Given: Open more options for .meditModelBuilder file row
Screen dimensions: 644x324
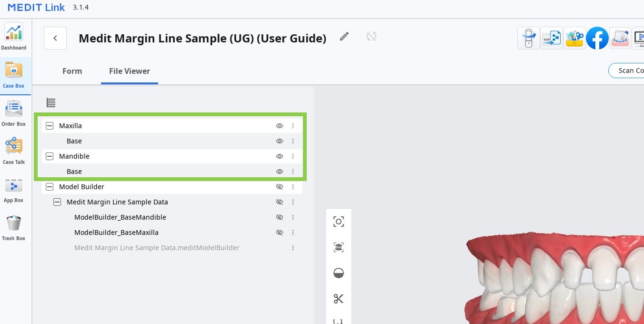Looking at the screenshot, I should [x=293, y=248].
